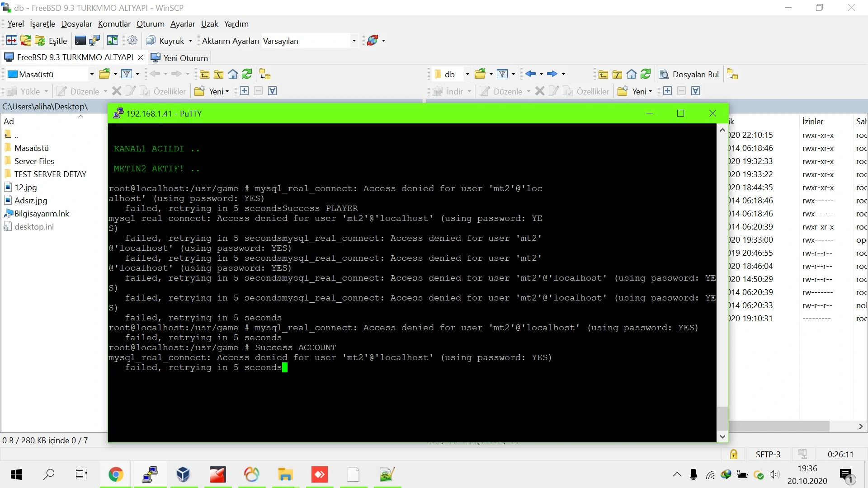Refresh the remote db directory

point(646,74)
